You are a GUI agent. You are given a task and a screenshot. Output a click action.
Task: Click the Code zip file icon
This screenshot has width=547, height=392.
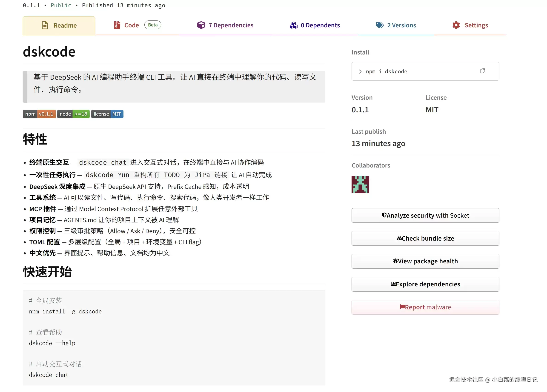(x=117, y=25)
